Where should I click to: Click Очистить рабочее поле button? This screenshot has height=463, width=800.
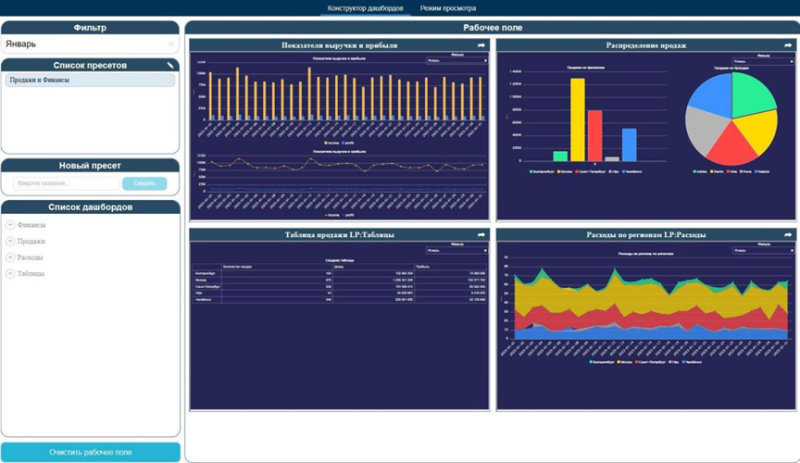click(x=90, y=452)
